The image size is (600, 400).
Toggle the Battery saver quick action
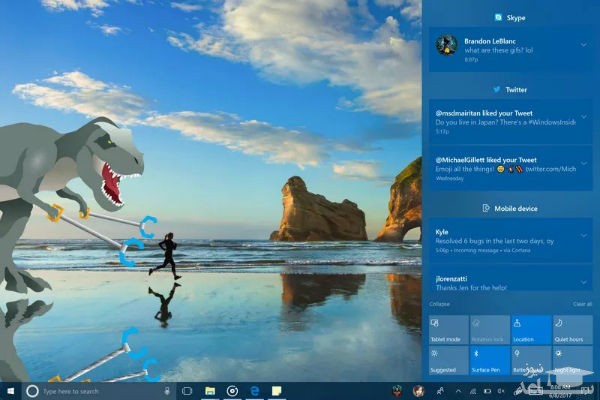(531, 360)
